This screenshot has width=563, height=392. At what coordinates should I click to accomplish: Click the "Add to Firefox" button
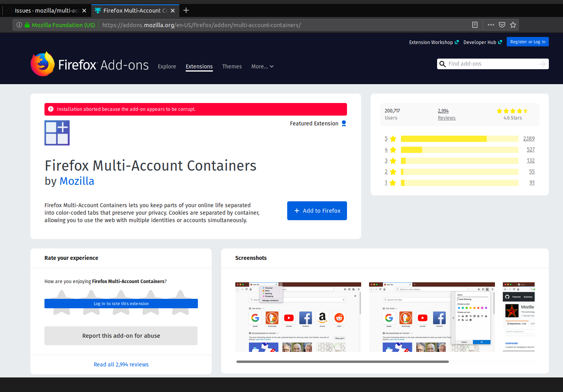click(317, 210)
